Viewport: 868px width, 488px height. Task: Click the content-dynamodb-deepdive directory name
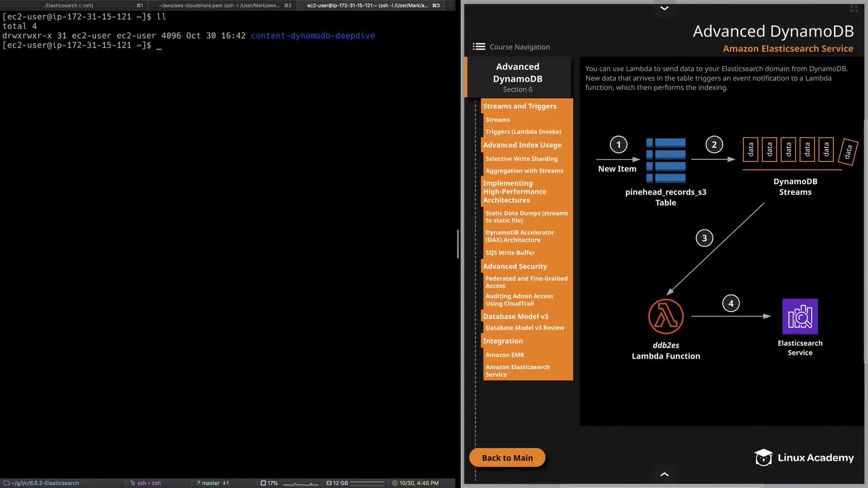click(x=313, y=36)
